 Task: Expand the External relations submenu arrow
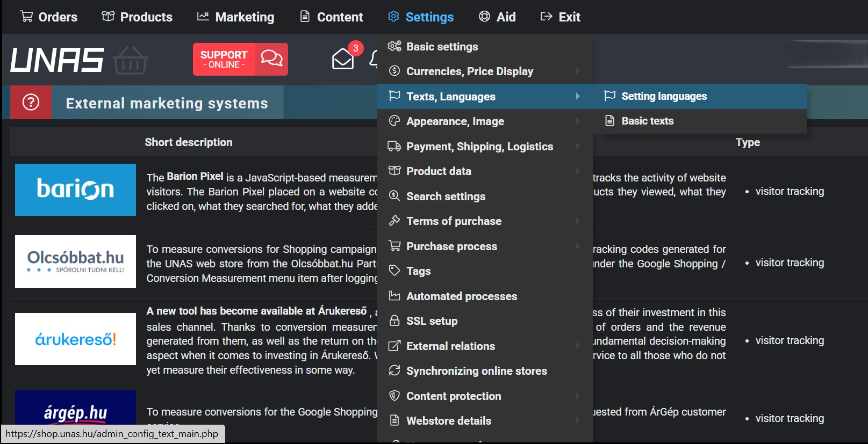(x=578, y=346)
